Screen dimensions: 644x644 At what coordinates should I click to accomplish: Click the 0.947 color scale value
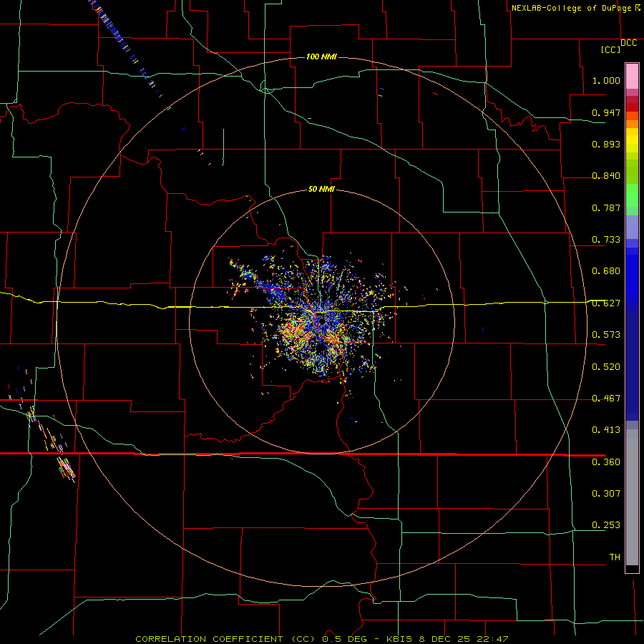pyautogui.click(x=606, y=112)
